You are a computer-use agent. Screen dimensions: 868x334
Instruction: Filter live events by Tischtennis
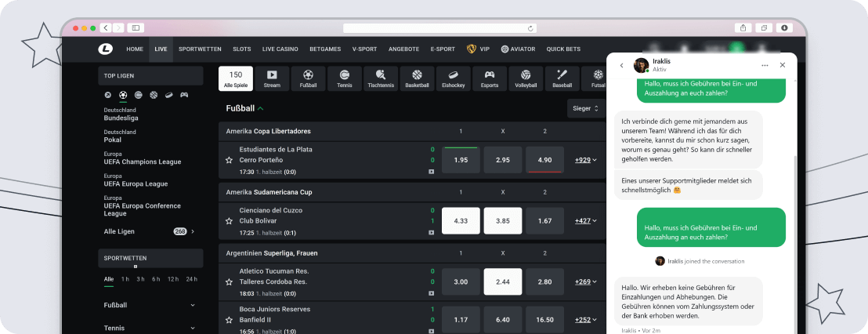(x=381, y=78)
